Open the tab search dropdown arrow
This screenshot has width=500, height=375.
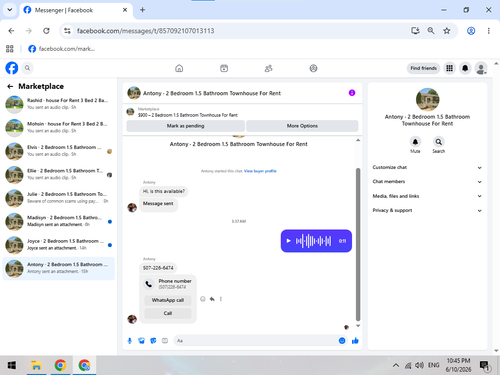click(x=10, y=10)
